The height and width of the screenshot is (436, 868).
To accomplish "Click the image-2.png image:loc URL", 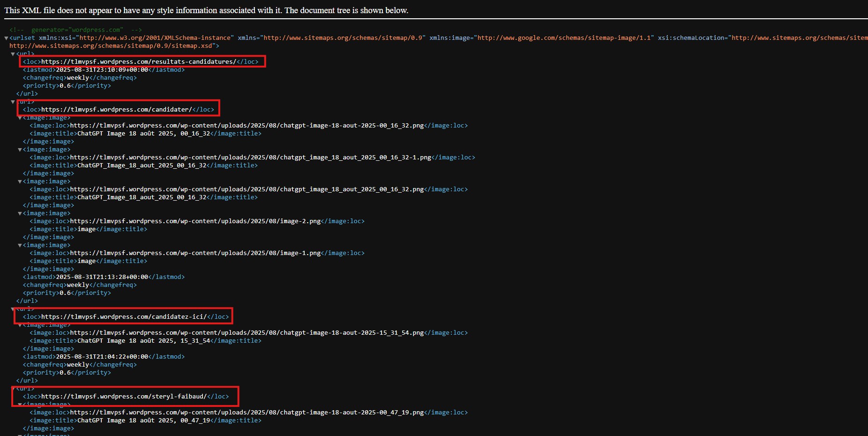I will pyautogui.click(x=195, y=221).
